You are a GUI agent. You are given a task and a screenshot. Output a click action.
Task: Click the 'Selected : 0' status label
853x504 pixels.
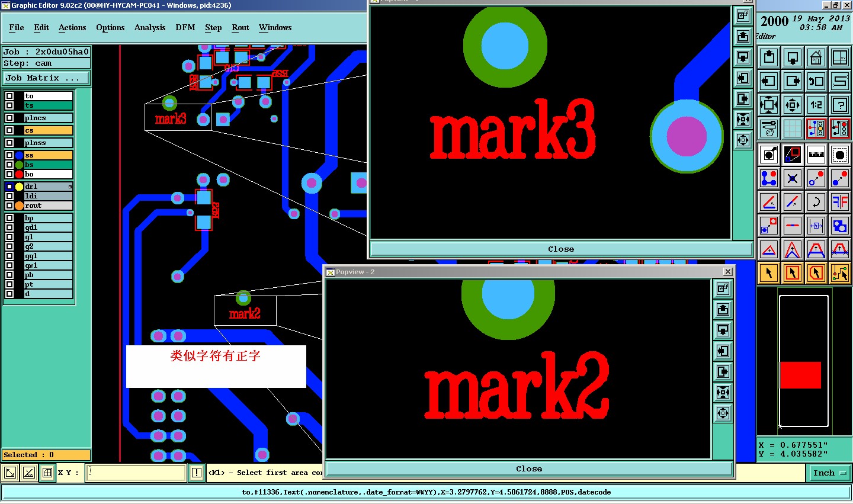pyautogui.click(x=46, y=455)
